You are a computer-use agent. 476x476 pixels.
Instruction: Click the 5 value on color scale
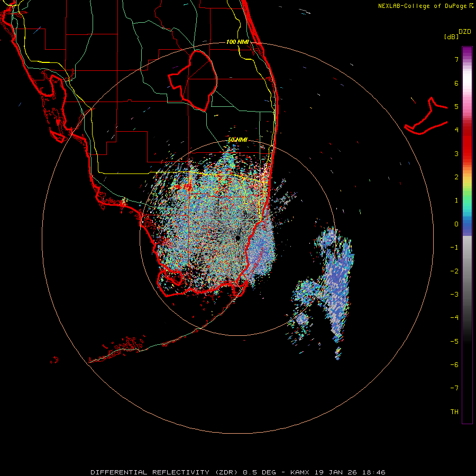pyautogui.click(x=456, y=106)
